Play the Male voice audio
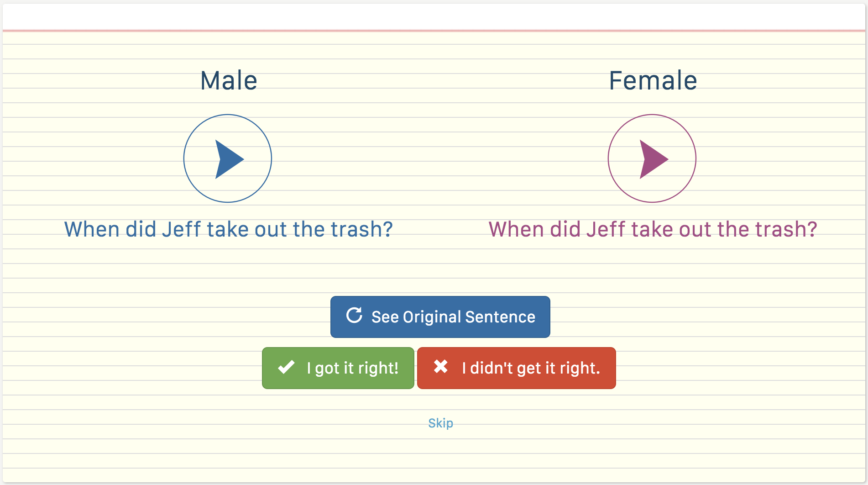 click(x=227, y=158)
